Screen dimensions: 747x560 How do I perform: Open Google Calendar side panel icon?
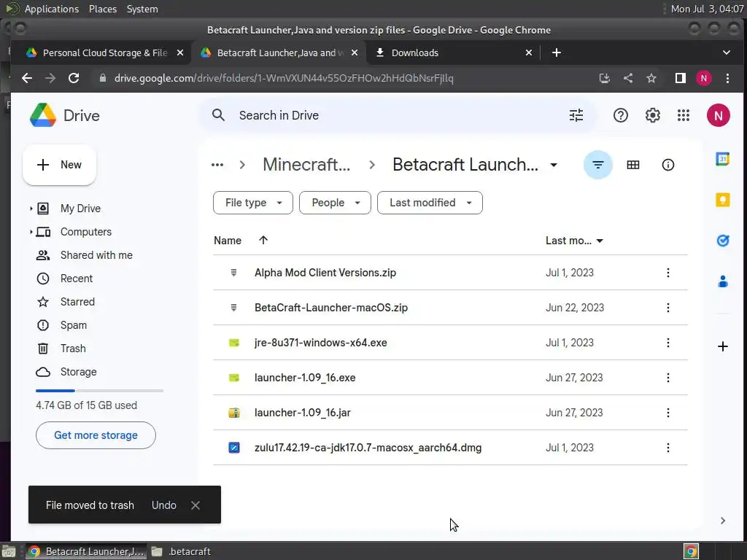722,159
